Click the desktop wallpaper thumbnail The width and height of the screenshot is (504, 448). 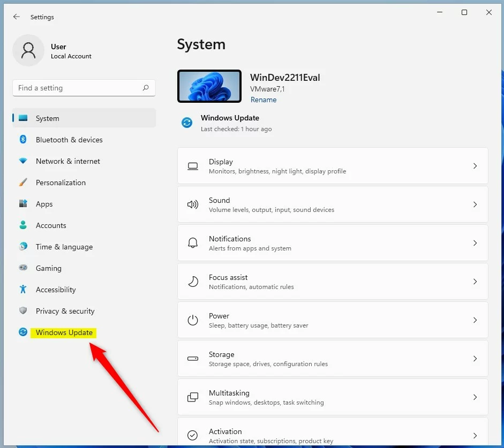pyautogui.click(x=209, y=86)
